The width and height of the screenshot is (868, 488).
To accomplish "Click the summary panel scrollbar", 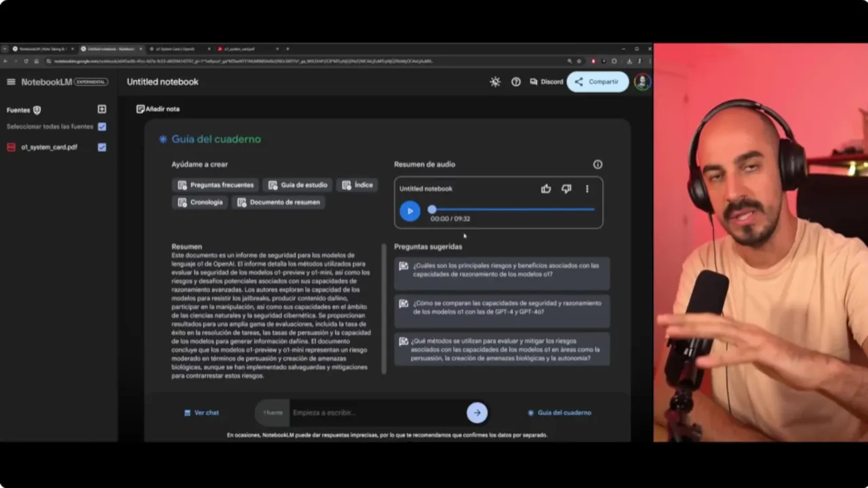I will click(x=384, y=309).
